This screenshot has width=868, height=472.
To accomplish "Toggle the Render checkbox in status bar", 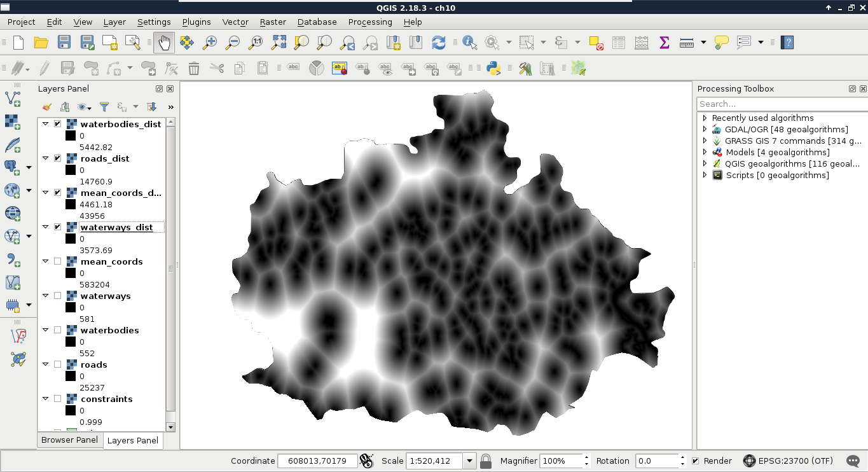I will coord(696,461).
